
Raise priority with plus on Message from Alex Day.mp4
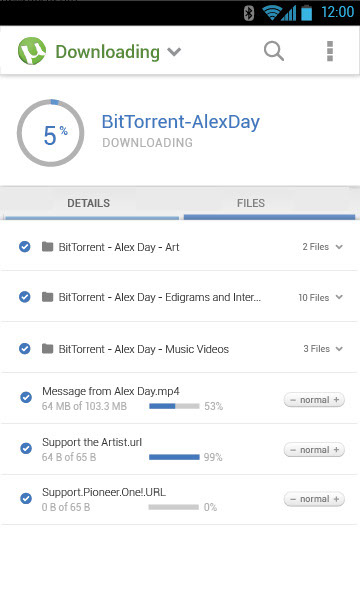tap(336, 400)
